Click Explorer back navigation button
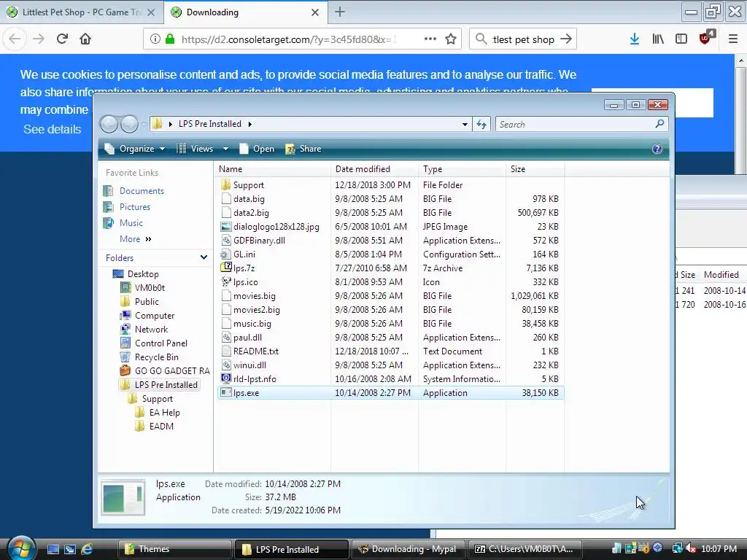The image size is (747, 560). point(109,124)
